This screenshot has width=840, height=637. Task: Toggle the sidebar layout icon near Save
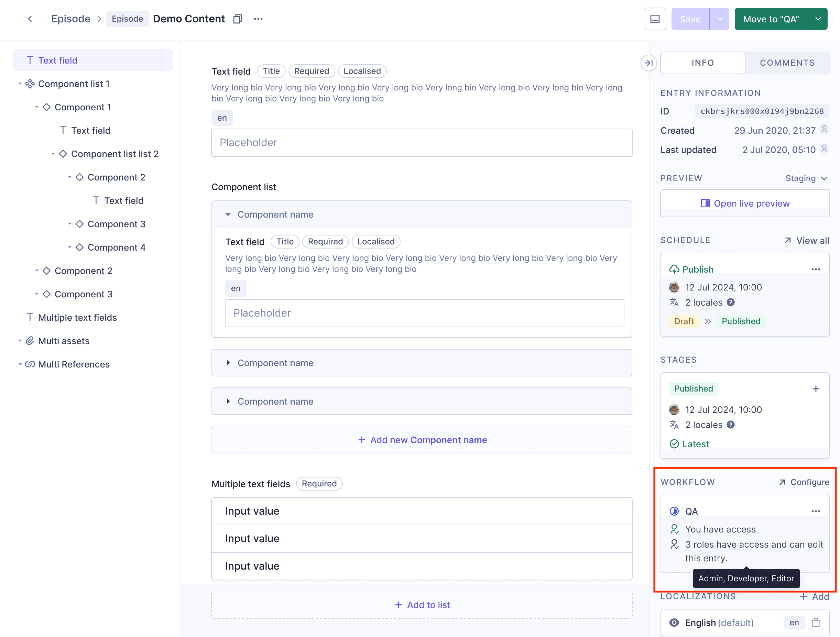[x=655, y=19]
